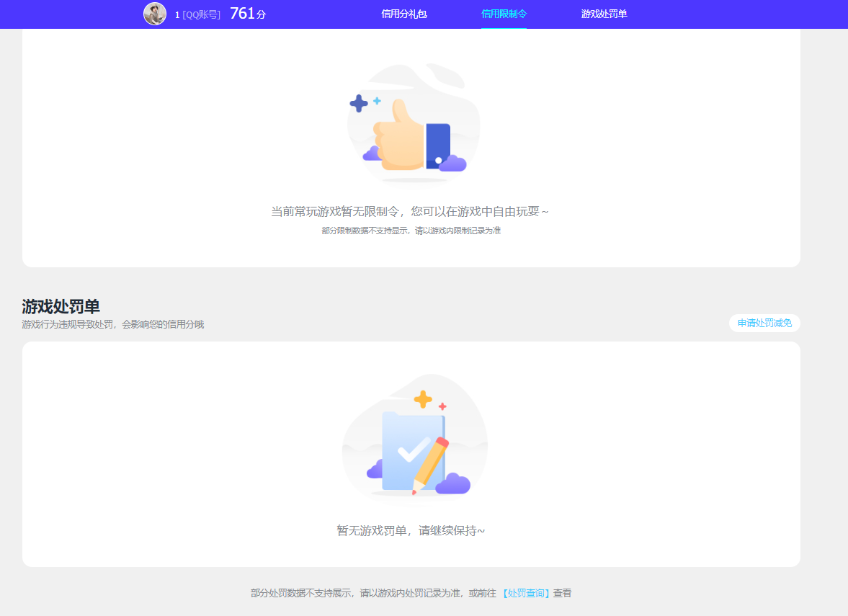Click the 申请处罚减免 button
This screenshot has width=848, height=616.
coord(764,323)
